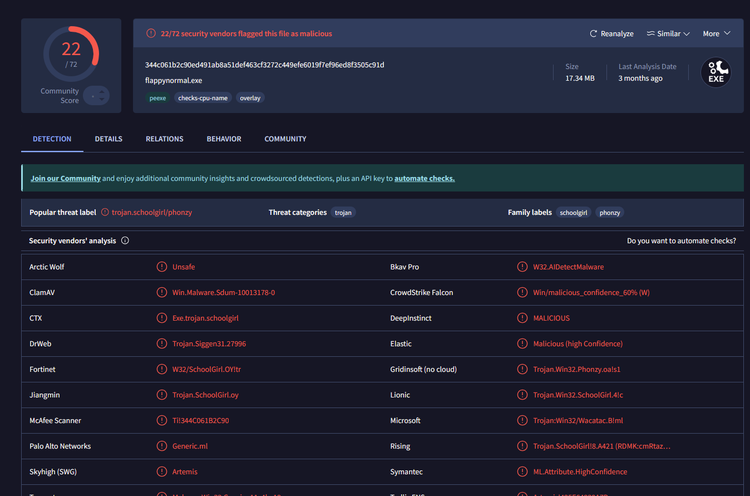This screenshot has height=496, width=750.
Task: Click the alert icon in DrWeb row
Action: click(162, 343)
